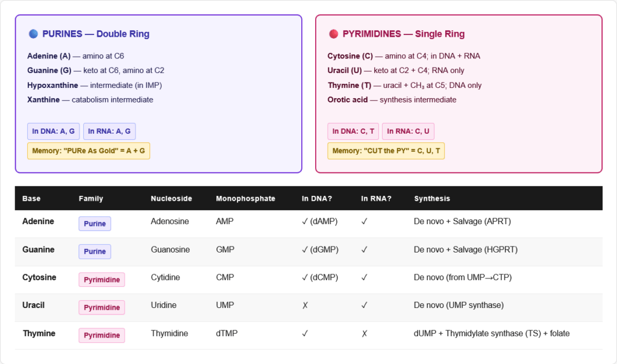
Task: Click the Pyrimidine badge in the Uracil row
Action: 101,307
